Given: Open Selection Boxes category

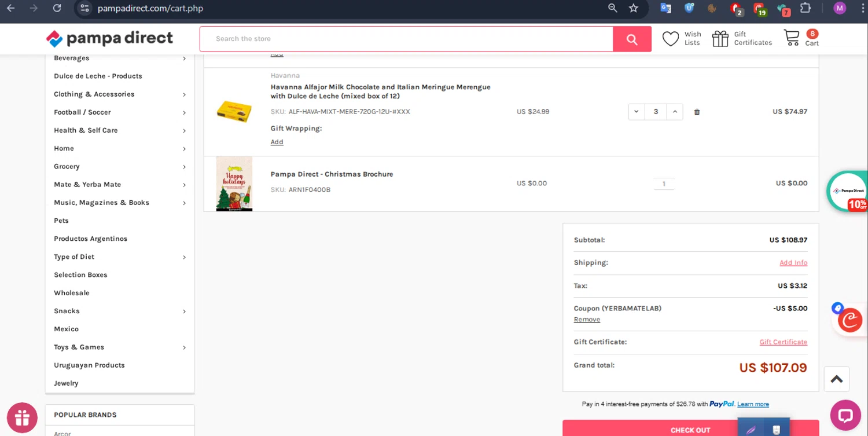Looking at the screenshot, I should coord(80,275).
